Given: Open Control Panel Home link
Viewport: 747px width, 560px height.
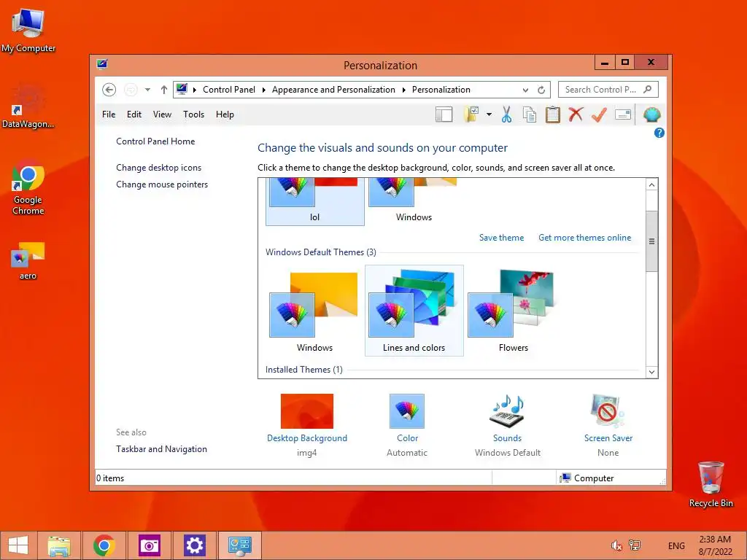Looking at the screenshot, I should (155, 141).
